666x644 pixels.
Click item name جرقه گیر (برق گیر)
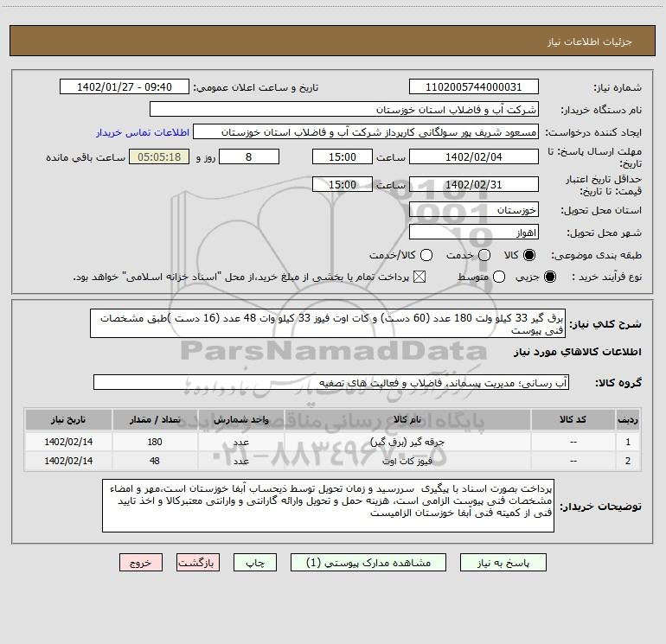(x=407, y=442)
